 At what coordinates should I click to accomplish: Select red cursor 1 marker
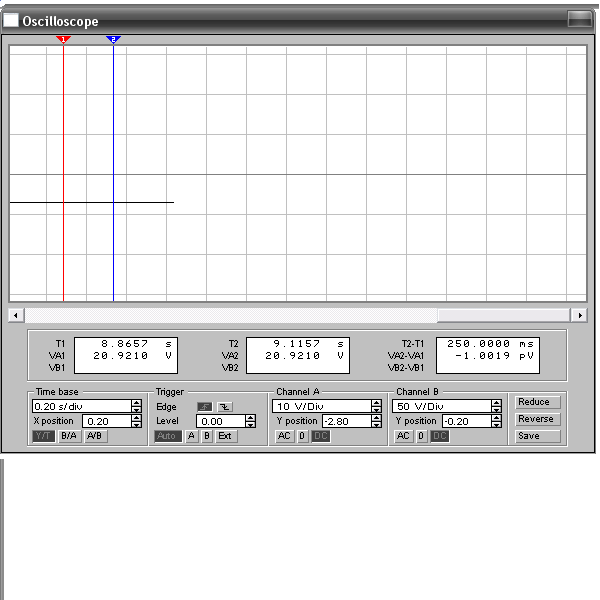pos(63,39)
